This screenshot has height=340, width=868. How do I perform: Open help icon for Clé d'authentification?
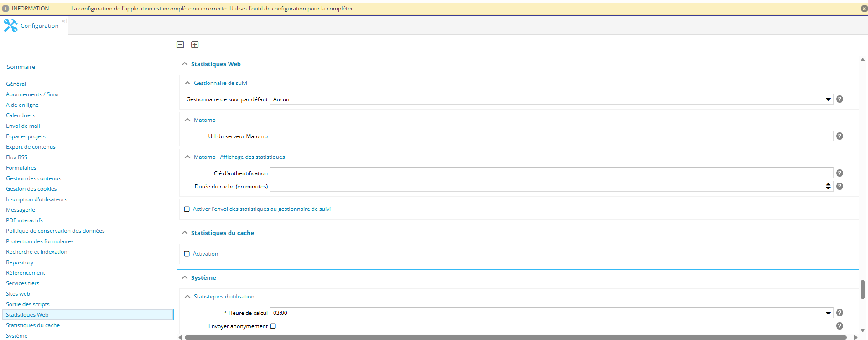click(840, 173)
